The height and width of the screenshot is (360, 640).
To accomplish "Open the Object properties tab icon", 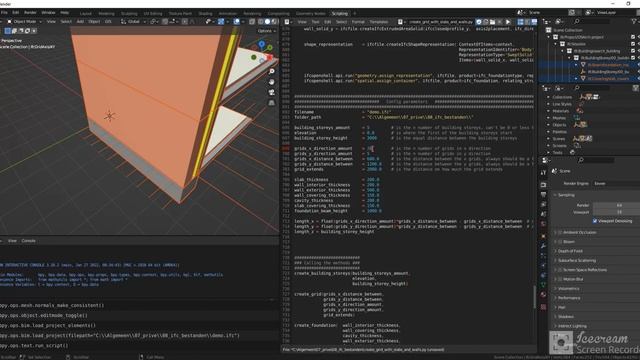I will [x=543, y=236].
